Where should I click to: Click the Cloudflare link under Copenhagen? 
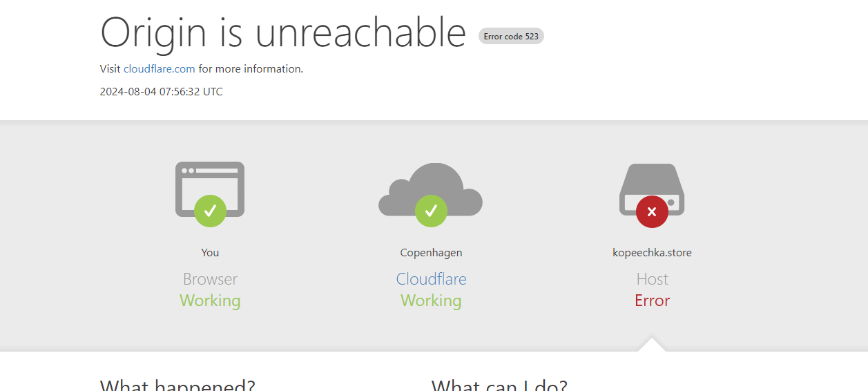(431, 279)
